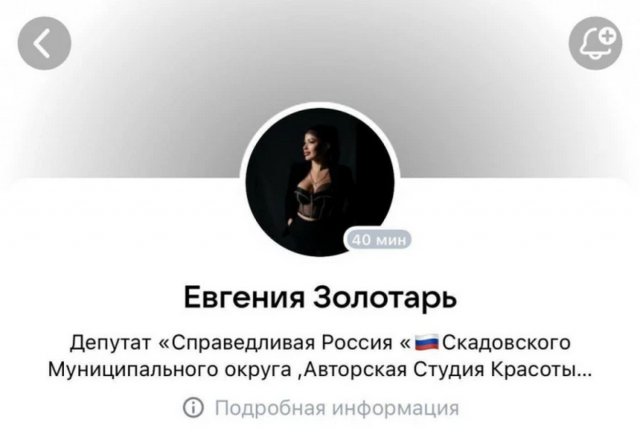Open the round profile avatar photo
This screenshot has height=440, width=640.
320,182
